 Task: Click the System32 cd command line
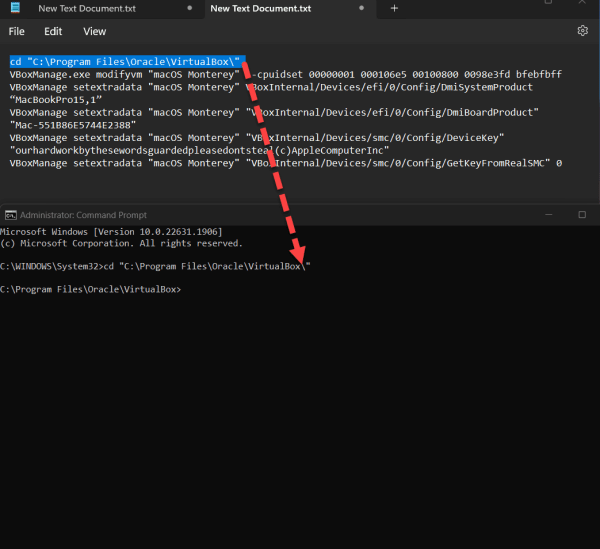(x=155, y=266)
